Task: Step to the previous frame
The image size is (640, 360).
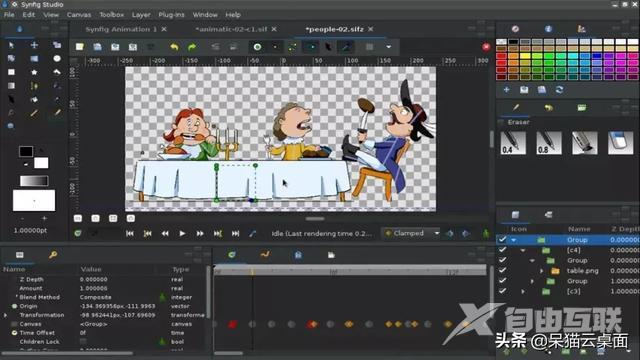Action: click(165, 233)
